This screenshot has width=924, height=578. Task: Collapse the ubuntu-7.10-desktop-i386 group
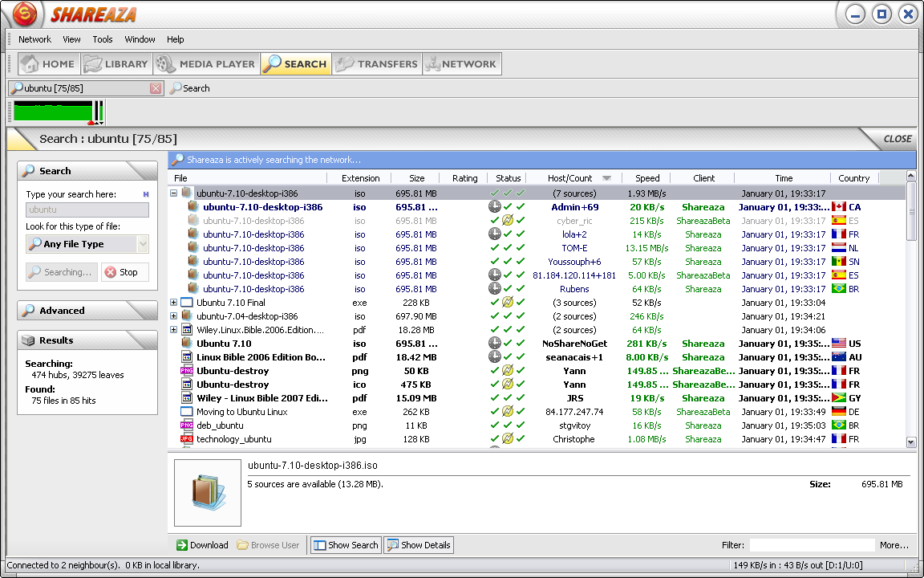pos(174,193)
